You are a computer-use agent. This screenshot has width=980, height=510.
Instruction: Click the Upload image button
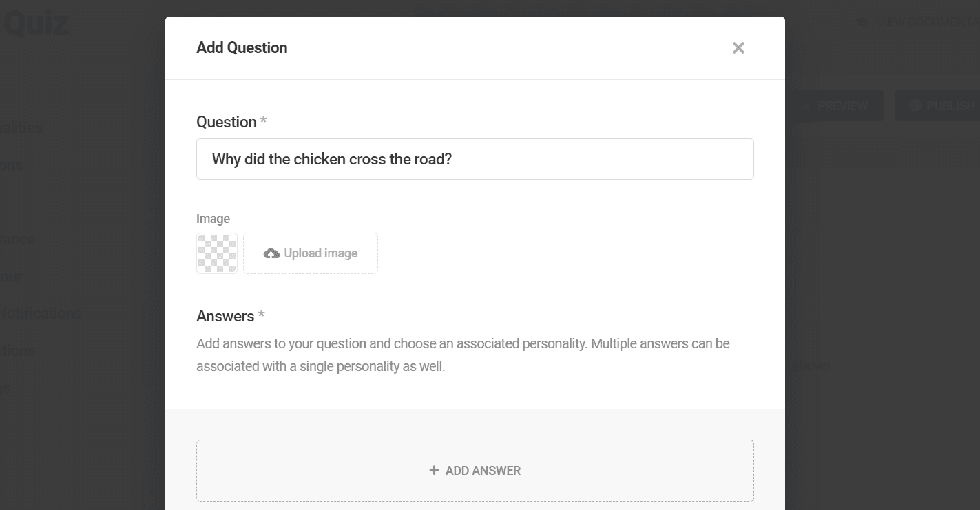click(x=311, y=253)
